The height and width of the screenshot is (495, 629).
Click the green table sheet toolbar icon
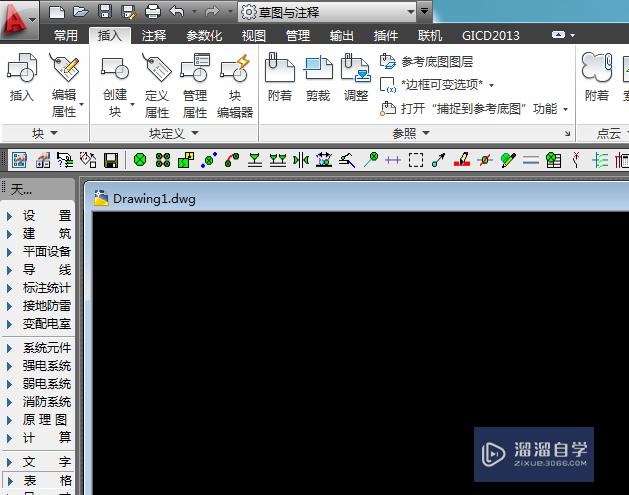[x=554, y=160]
